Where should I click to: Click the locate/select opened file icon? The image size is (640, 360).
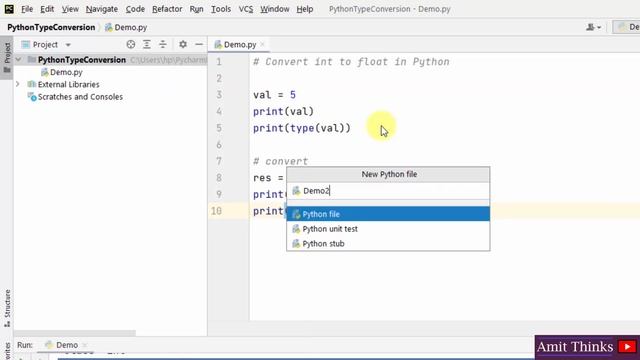click(x=131, y=44)
